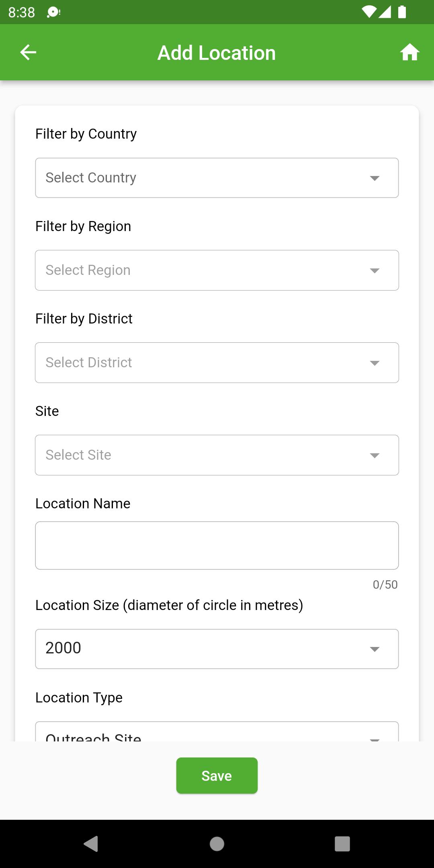This screenshot has height=868, width=434.
Task: Click the Site dropdown arrow icon
Action: click(375, 455)
